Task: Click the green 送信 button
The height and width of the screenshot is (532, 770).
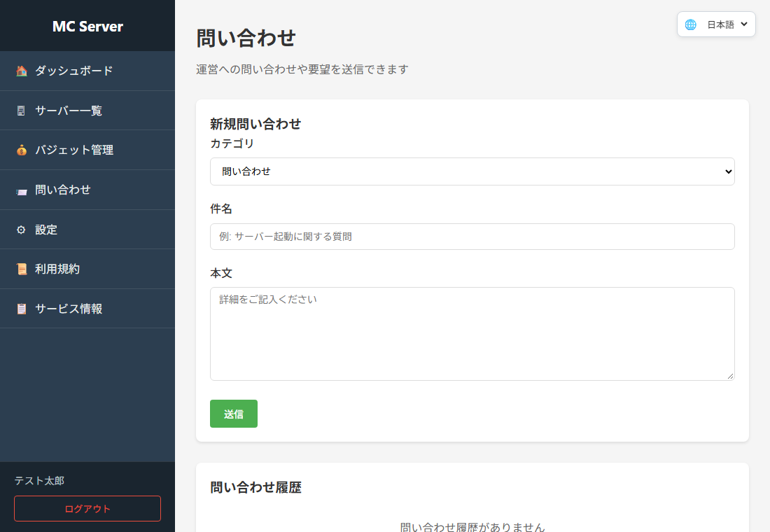Action: [x=234, y=414]
